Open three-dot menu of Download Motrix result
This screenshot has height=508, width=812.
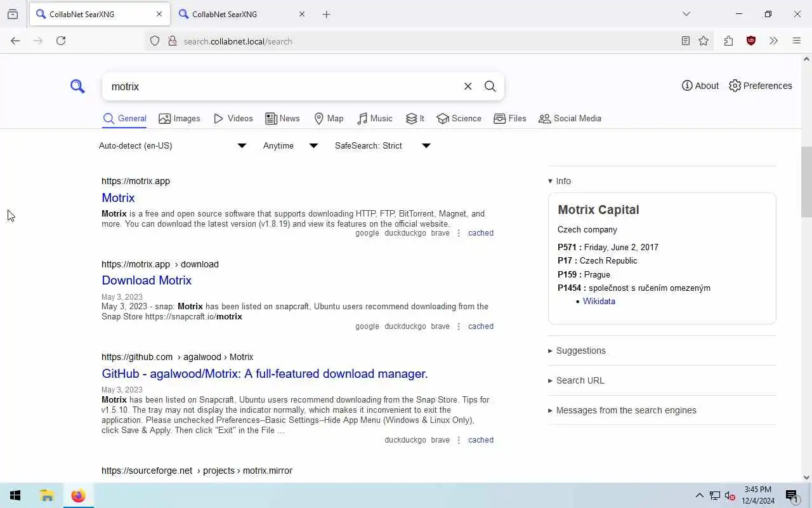click(459, 326)
